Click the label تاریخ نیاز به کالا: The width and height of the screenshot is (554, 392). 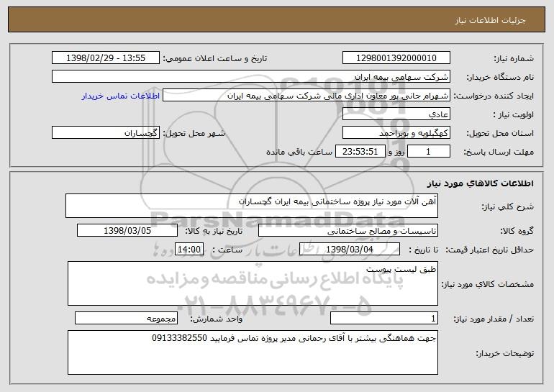(x=214, y=231)
